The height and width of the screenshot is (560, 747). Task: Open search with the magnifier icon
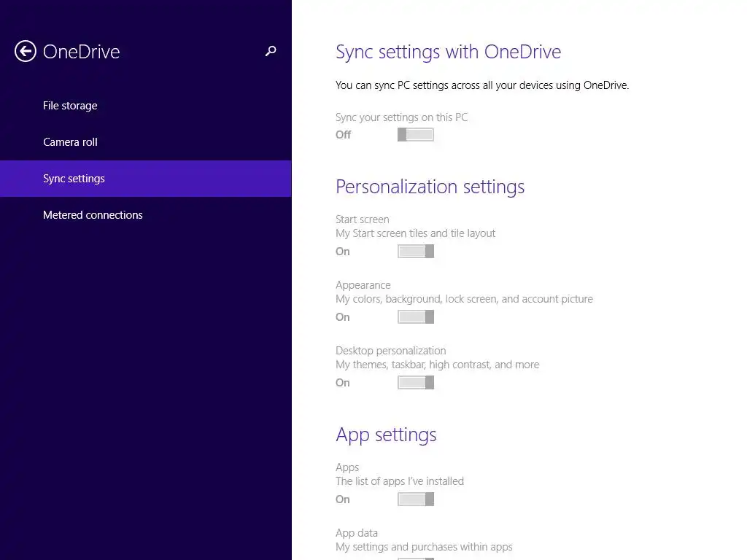(x=271, y=51)
